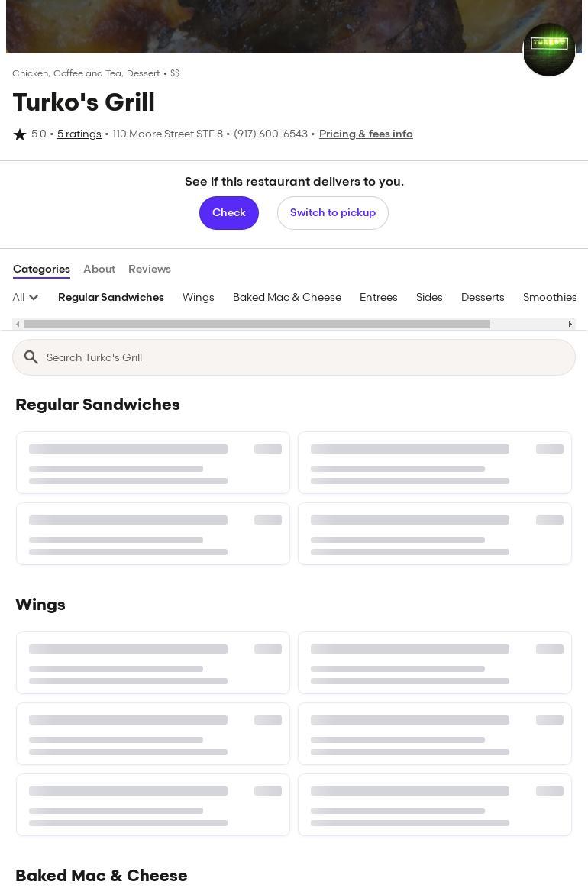Click the Turko's Grill logo avatar

[x=548, y=50]
